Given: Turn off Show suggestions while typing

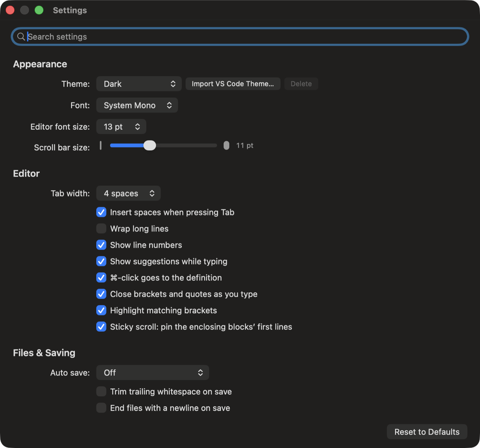Looking at the screenshot, I should (101, 261).
